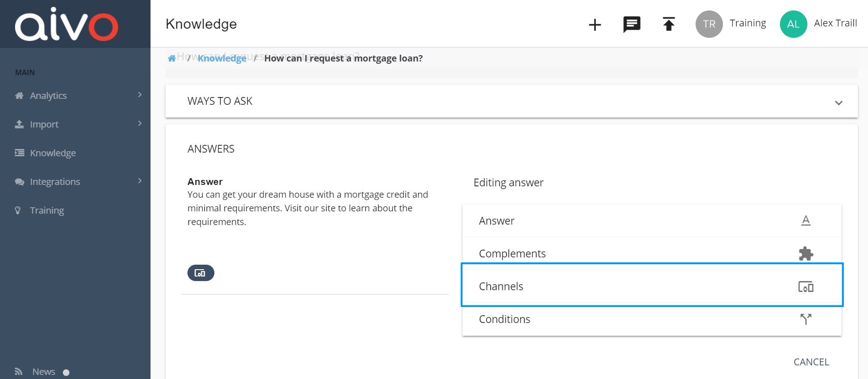The width and height of the screenshot is (868, 379).
Task: Click the home icon in breadcrumb
Action: [x=172, y=58]
